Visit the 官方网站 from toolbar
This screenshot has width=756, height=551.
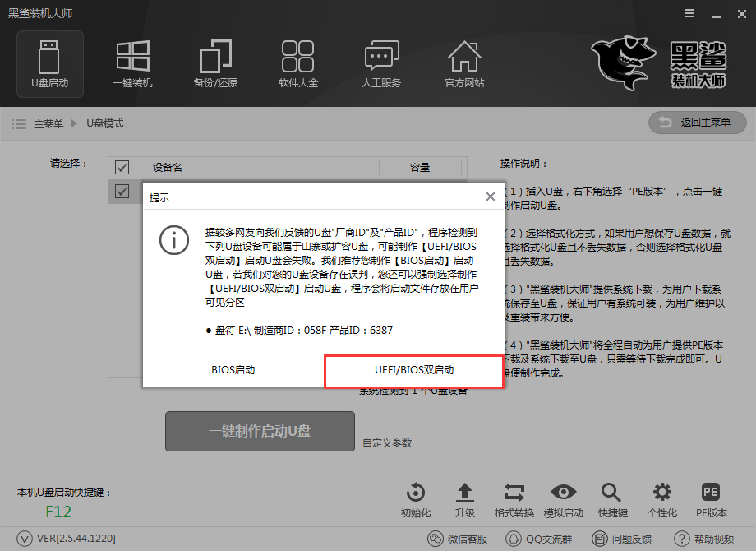click(465, 64)
